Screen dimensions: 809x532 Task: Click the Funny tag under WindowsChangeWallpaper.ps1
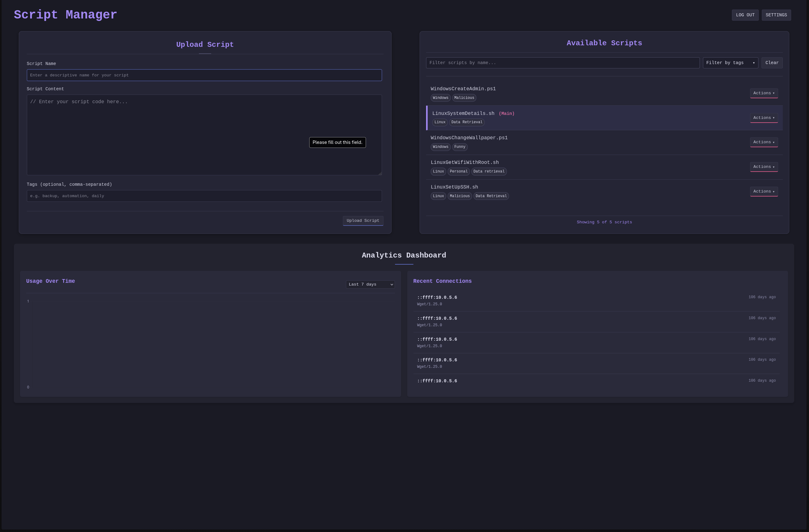460,147
